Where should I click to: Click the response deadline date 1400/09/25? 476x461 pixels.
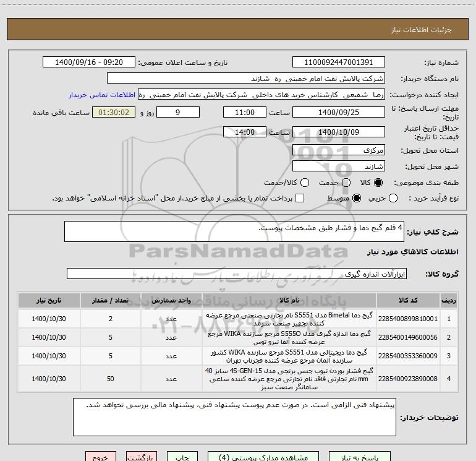(x=339, y=112)
